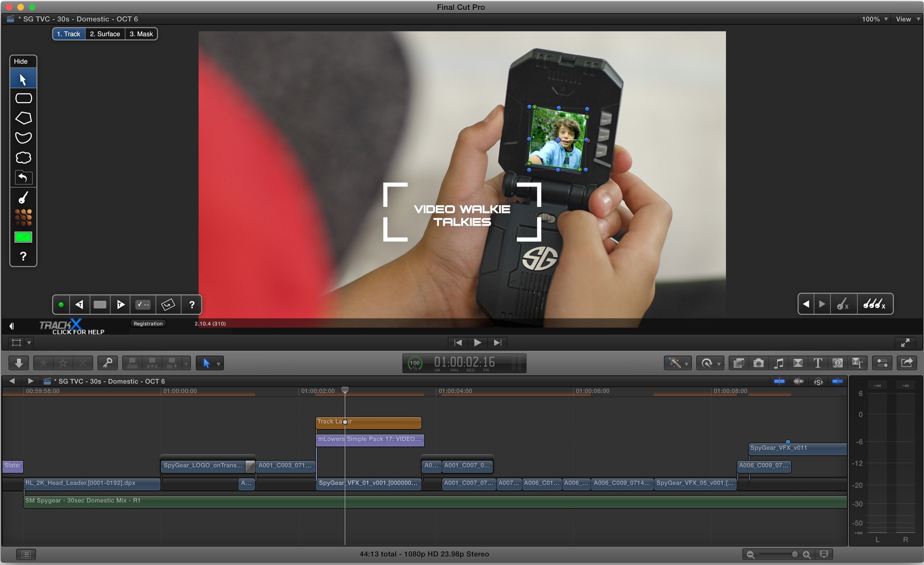Click insert clip edit button
924x565 pixels.
coord(152,363)
